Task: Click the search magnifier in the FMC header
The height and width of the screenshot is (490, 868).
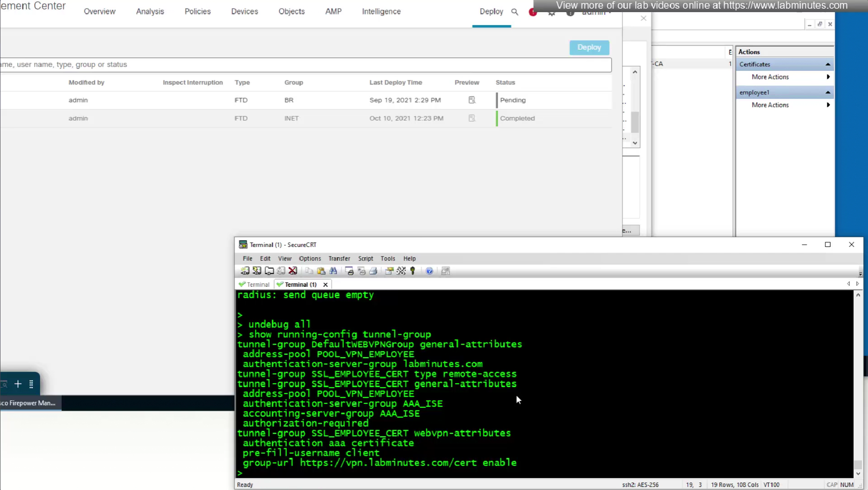Action: coord(515,12)
